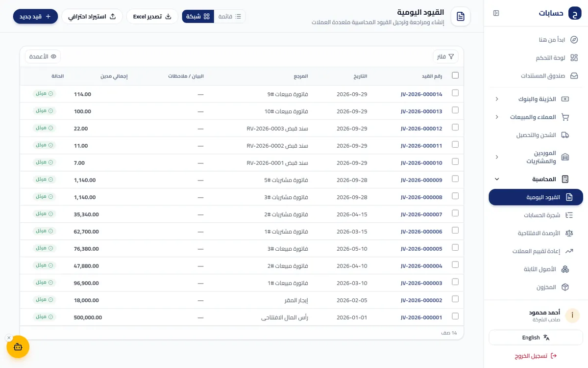The width and height of the screenshot is (588, 368).
Task: Check the box for JV-2026-000003
Action: tap(455, 282)
